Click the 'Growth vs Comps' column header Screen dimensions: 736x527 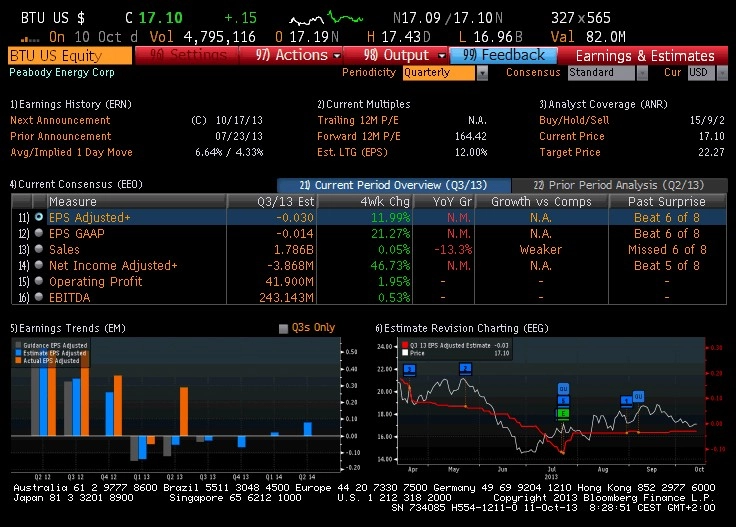pos(541,201)
